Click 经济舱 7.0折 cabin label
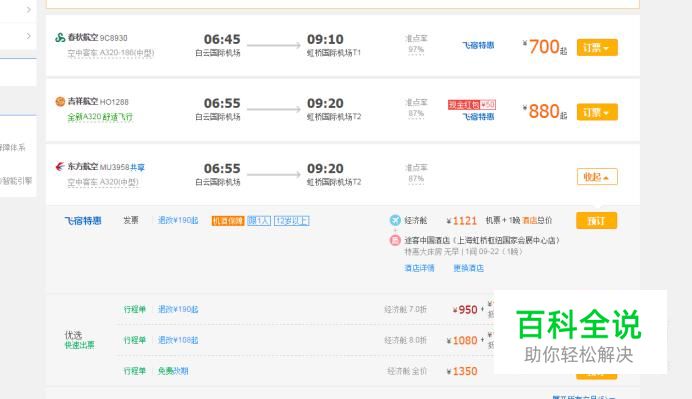This screenshot has width=692, height=399. click(406, 310)
